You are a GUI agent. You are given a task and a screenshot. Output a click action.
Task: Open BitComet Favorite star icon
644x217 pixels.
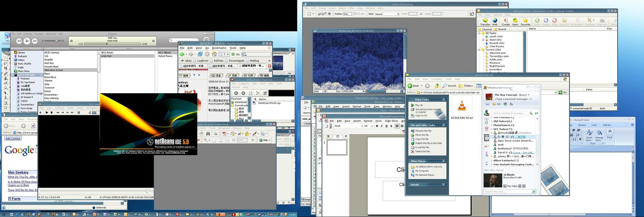tap(525, 21)
